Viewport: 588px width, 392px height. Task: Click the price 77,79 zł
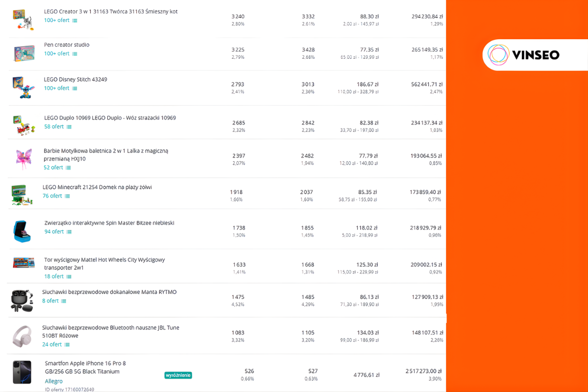pos(369,156)
